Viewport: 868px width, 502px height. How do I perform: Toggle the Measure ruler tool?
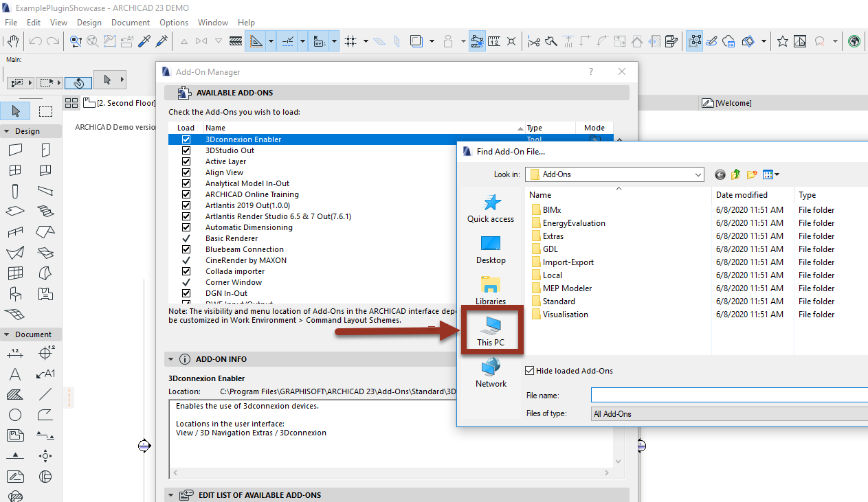tap(493, 41)
